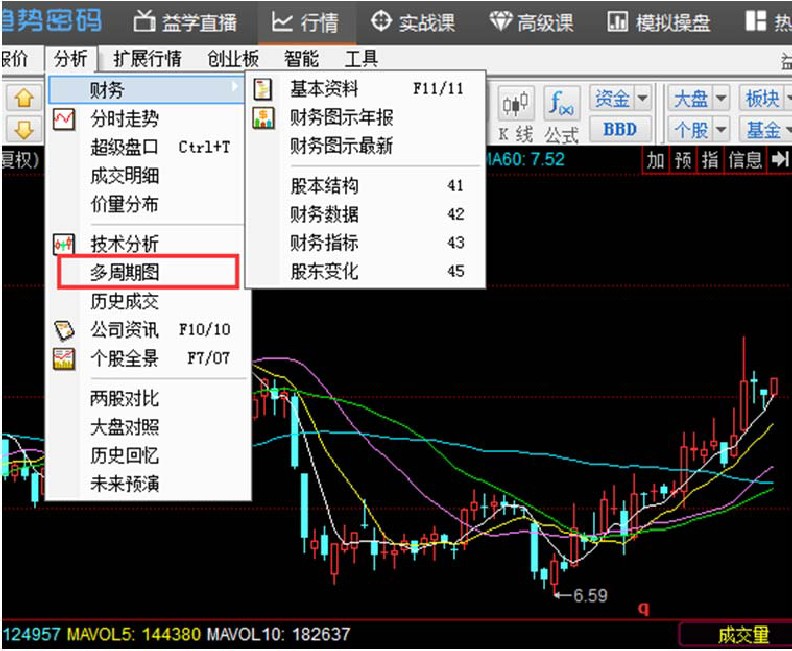
Task: Click the BBD button
Action: click(619, 129)
